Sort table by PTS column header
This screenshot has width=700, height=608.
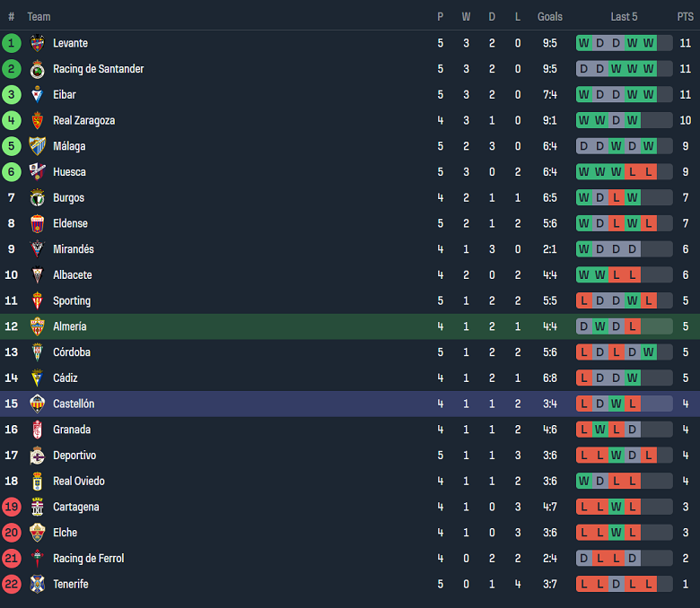685,17
